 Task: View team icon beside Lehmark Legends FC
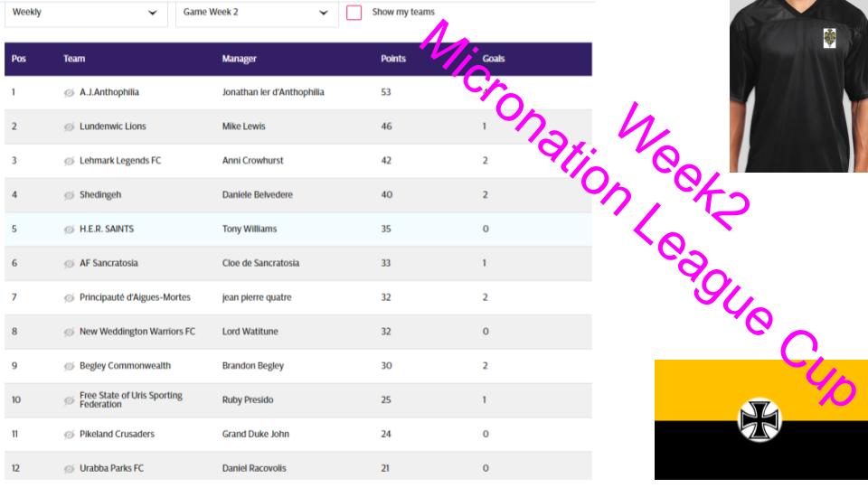pyautogui.click(x=69, y=162)
